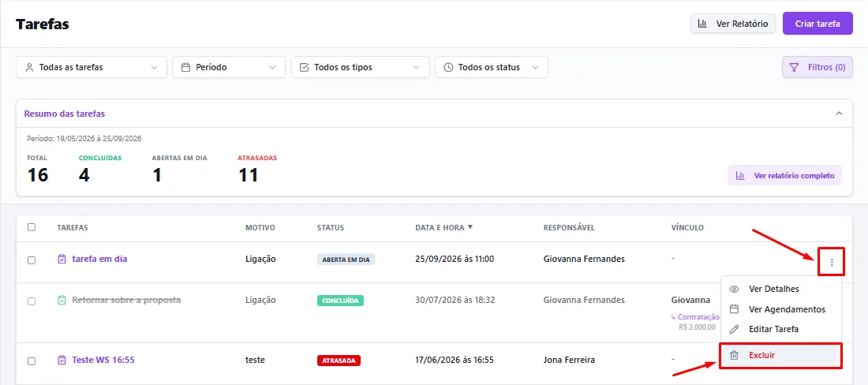
Task: Open the Todos os status dropdown
Action: click(492, 67)
